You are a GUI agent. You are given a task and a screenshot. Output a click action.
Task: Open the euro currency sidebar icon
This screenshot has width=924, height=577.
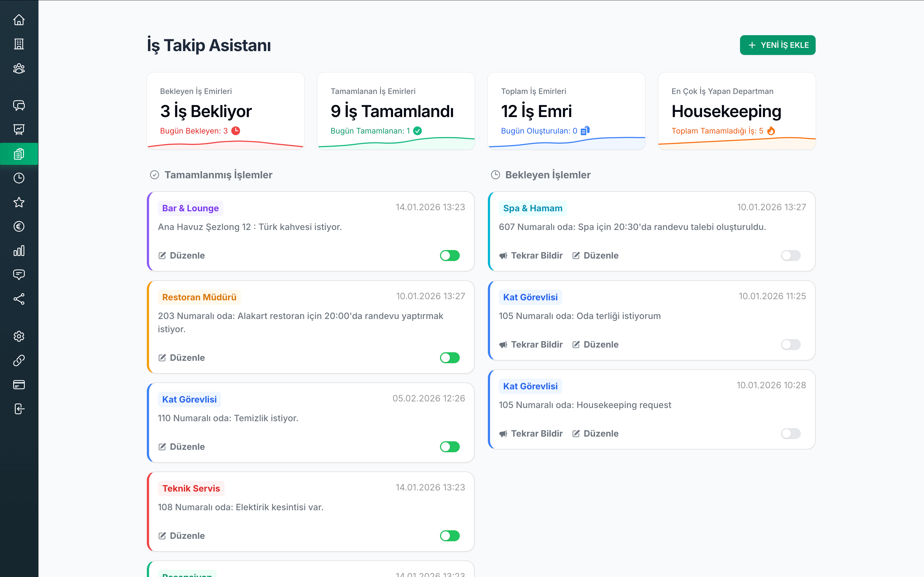pos(19,226)
